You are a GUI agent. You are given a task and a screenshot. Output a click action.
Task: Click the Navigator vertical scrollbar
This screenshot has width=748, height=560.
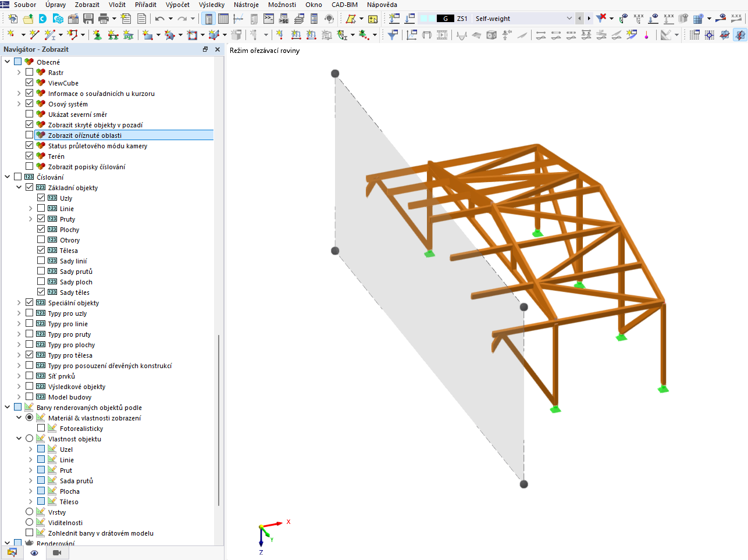click(x=219, y=420)
